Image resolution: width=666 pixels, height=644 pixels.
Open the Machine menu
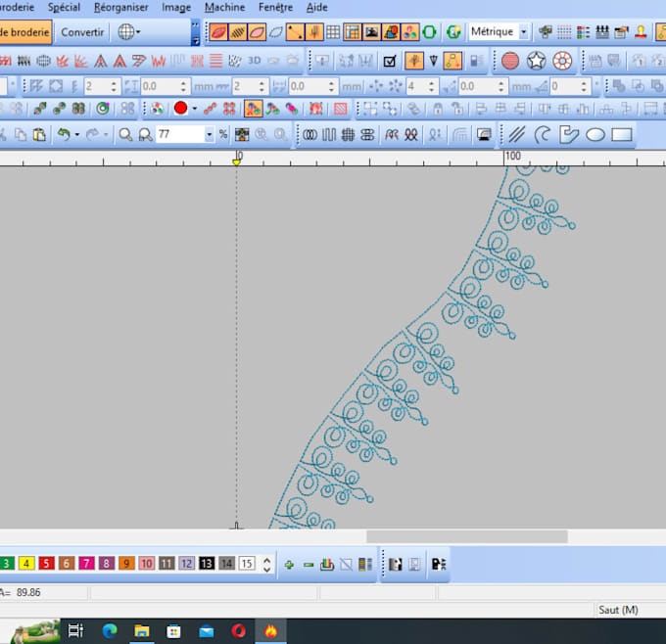tap(224, 7)
